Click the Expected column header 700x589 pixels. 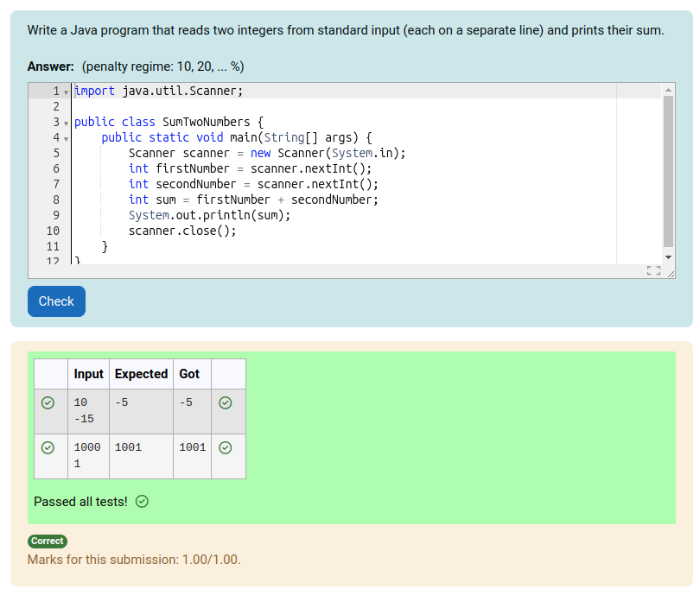pyautogui.click(x=141, y=374)
